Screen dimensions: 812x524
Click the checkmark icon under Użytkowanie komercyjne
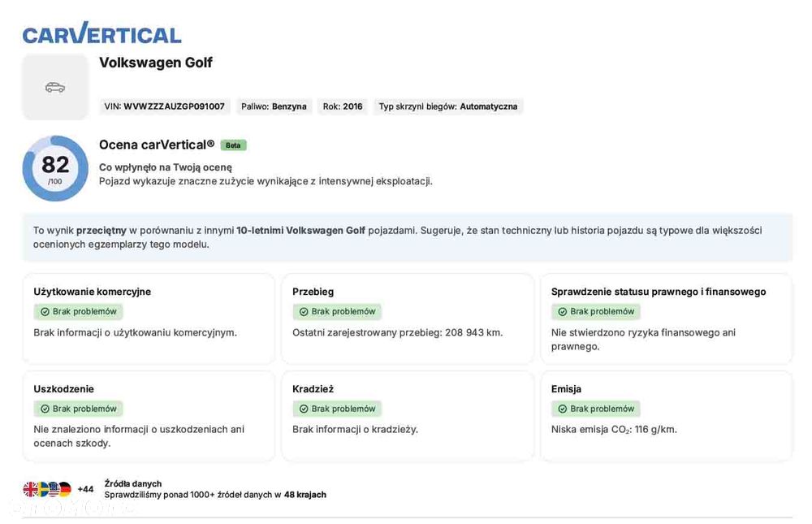click(45, 311)
